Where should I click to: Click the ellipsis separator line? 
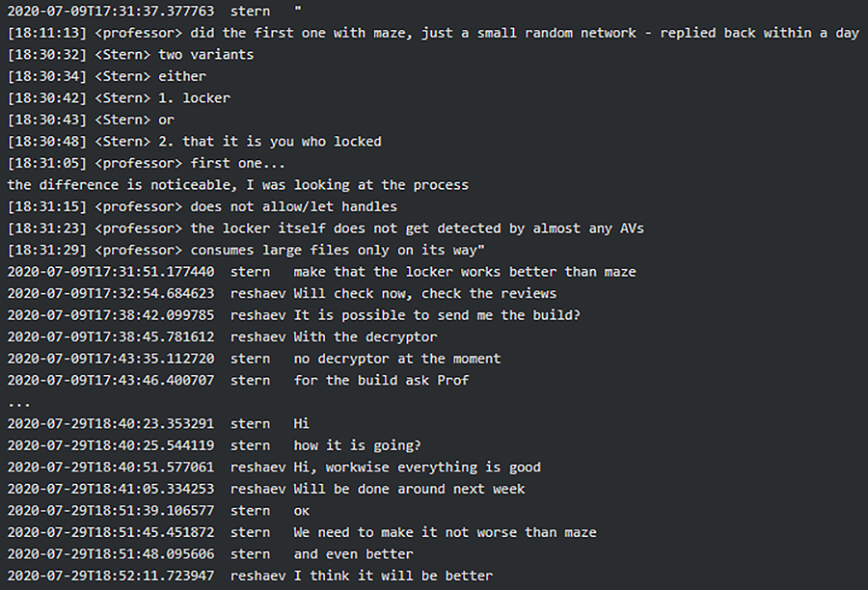point(19,402)
